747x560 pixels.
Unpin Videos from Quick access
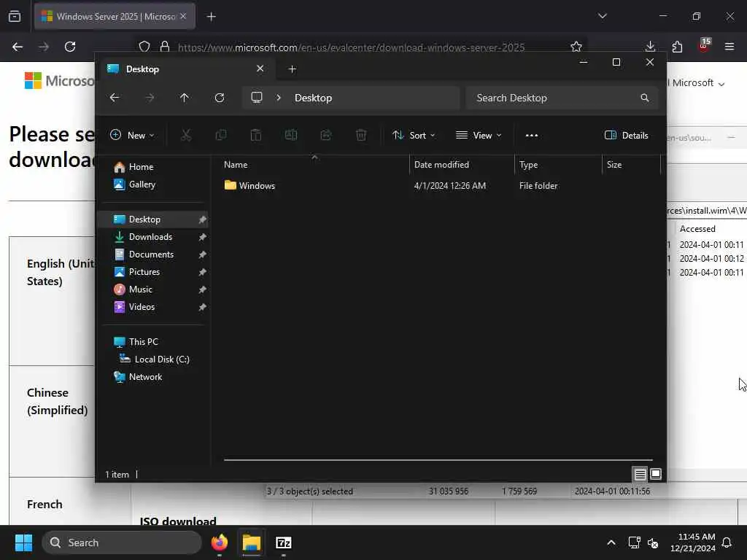click(x=203, y=307)
